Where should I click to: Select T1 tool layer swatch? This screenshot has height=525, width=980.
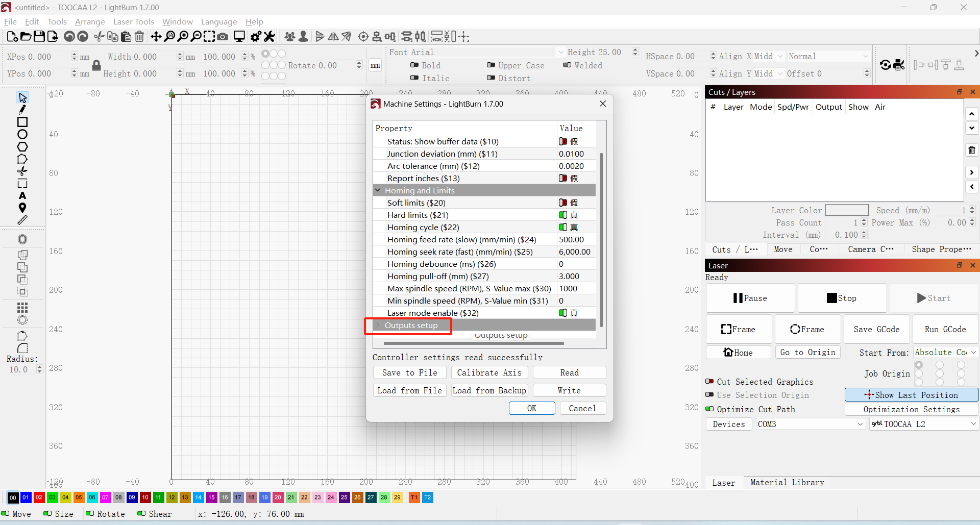[414, 497]
